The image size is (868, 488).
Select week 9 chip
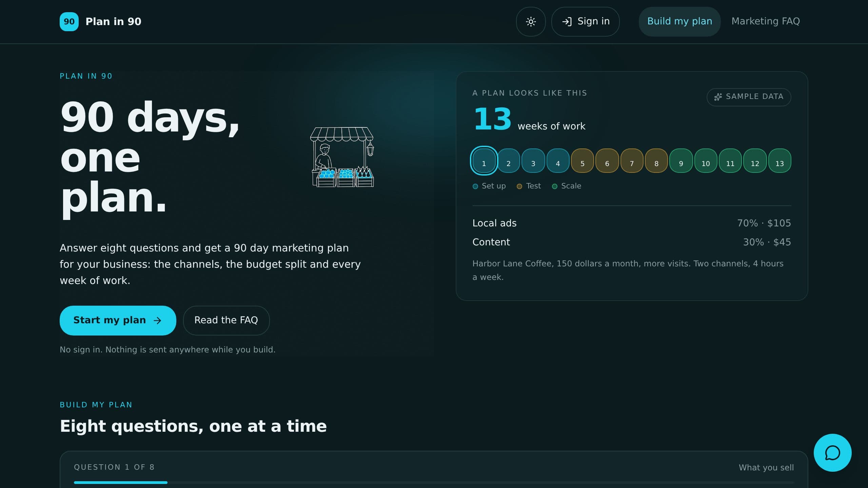pyautogui.click(x=681, y=161)
